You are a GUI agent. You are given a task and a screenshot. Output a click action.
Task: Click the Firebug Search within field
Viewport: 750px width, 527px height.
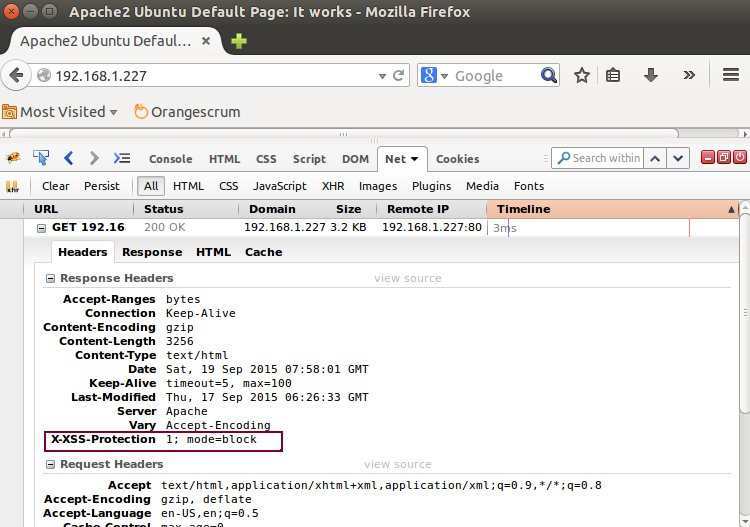598,158
